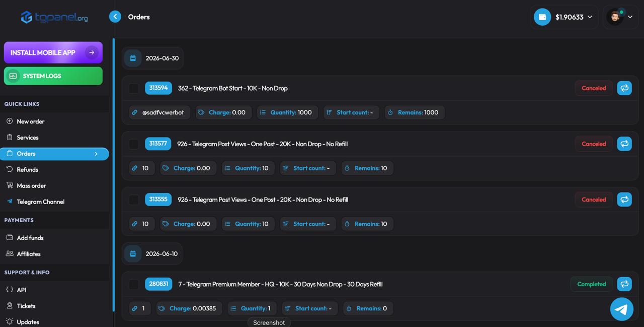Click the wallet balance icon
644x327 pixels.
click(x=542, y=17)
